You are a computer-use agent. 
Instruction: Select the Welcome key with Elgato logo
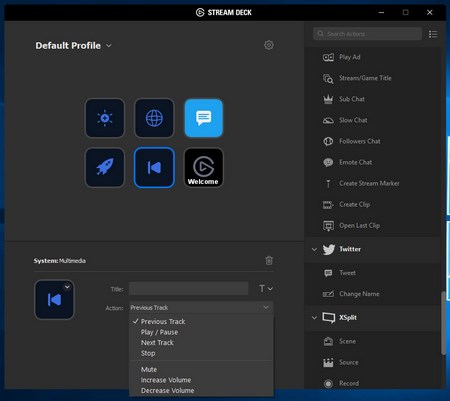click(204, 167)
